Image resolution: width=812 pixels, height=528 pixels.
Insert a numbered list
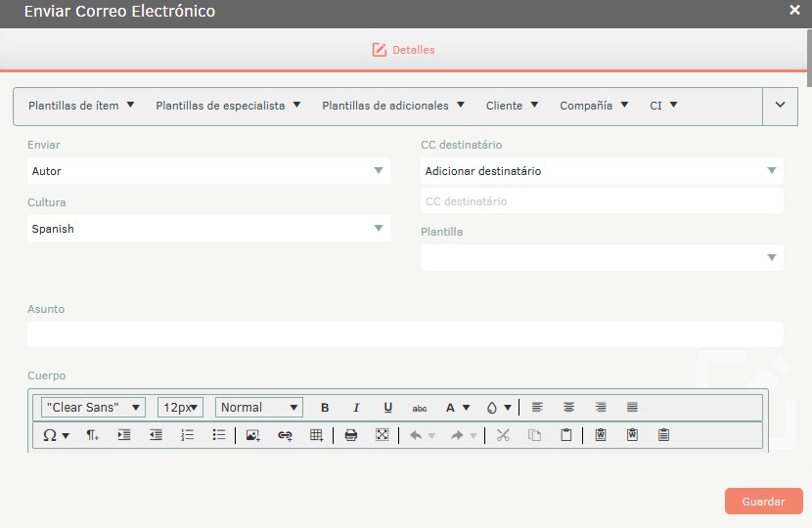(x=187, y=435)
